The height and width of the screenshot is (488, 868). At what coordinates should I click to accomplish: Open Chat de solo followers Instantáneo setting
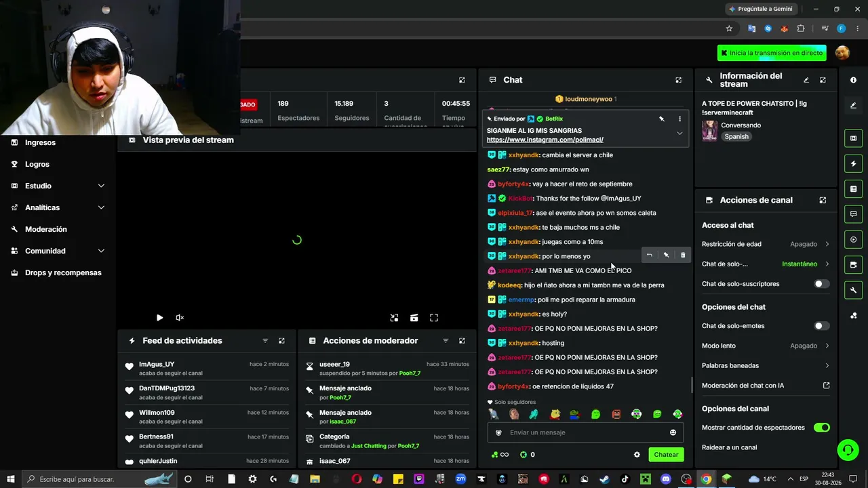click(x=766, y=264)
